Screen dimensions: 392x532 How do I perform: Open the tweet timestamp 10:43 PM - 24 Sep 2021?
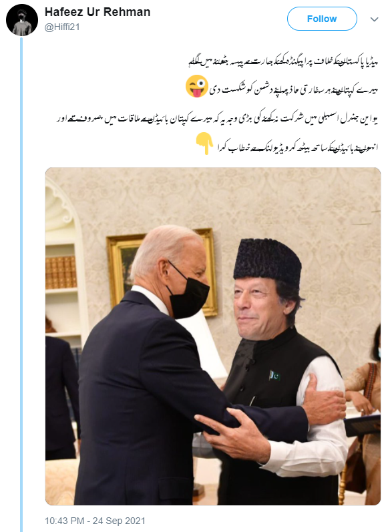95,521
